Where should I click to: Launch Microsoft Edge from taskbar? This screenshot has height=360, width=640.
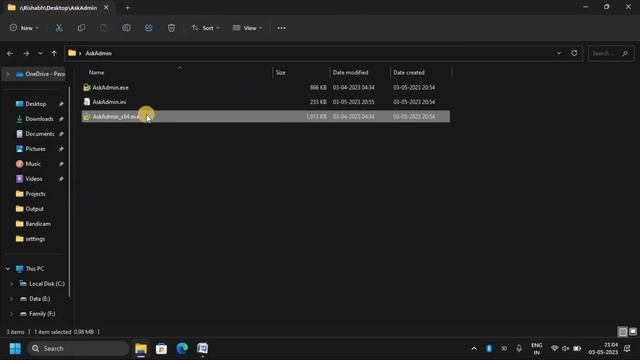pos(182,349)
